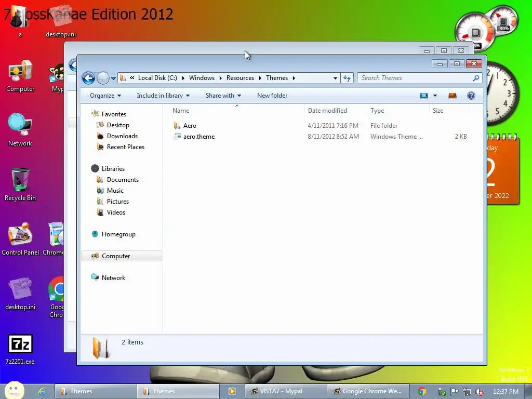Viewport: 532px width, 399px height.
Task: Select Local Disk (C:) in address bar
Action: click(x=157, y=78)
